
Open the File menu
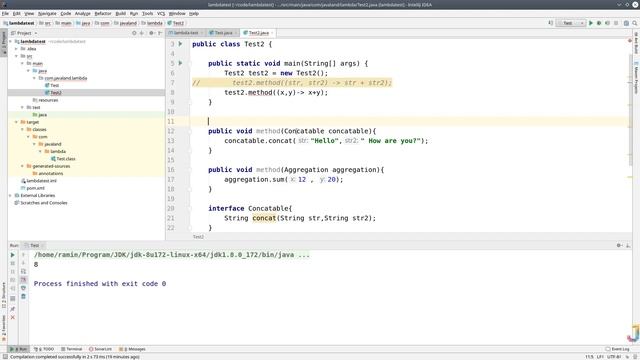5,13
